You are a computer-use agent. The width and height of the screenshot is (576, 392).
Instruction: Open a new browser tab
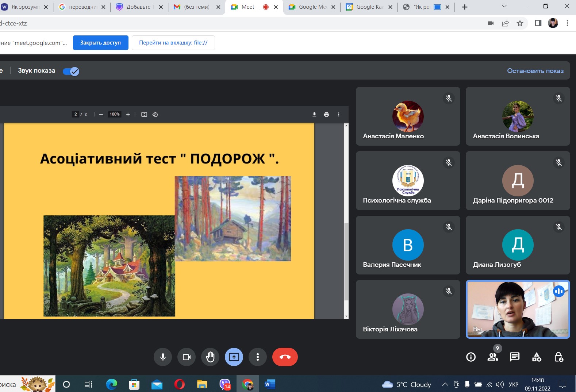[x=465, y=7]
